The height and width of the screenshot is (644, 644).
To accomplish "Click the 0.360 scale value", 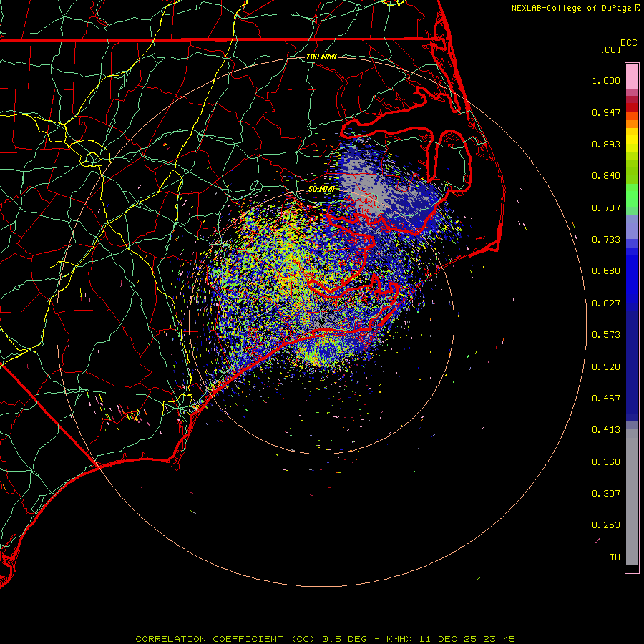I will click(606, 462).
